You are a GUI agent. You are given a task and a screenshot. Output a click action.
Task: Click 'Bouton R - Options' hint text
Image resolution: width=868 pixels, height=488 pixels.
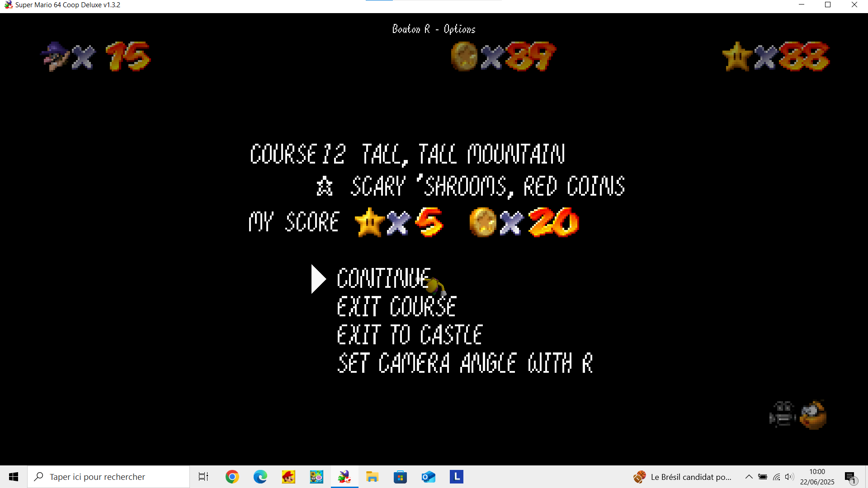click(x=434, y=29)
